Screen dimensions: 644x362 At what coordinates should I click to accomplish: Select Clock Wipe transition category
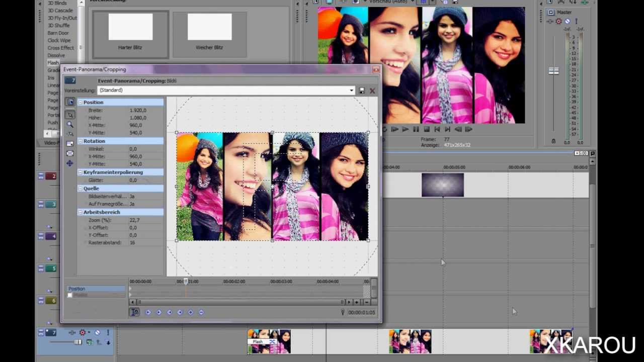click(59, 40)
